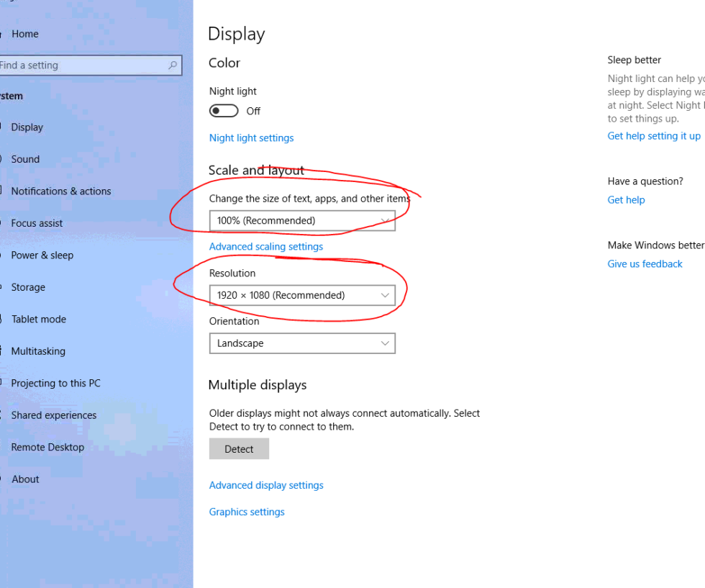Open Advanced scaling settings
Viewport: 705px width, 588px height.
pos(266,246)
